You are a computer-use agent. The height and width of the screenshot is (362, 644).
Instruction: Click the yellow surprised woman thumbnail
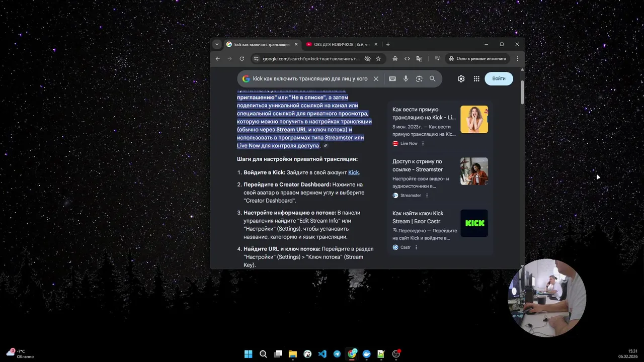[x=474, y=119]
